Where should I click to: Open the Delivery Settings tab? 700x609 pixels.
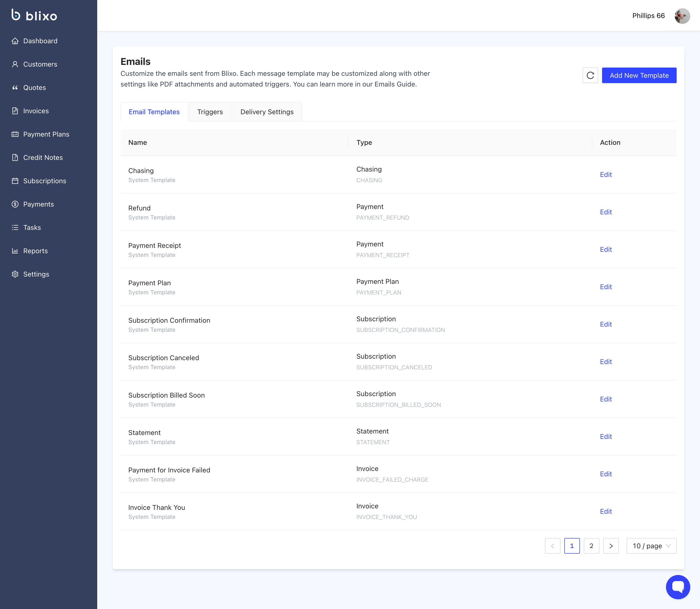[x=267, y=112]
